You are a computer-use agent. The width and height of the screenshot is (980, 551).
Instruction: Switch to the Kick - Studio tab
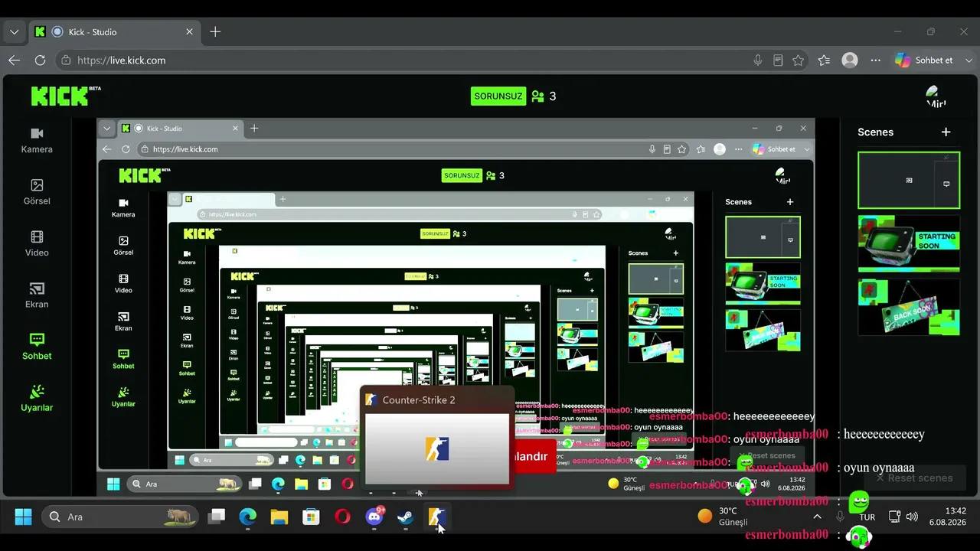point(115,32)
